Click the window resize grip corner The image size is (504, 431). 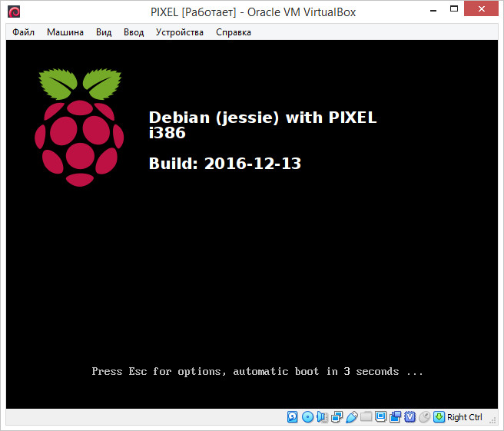(x=492, y=419)
